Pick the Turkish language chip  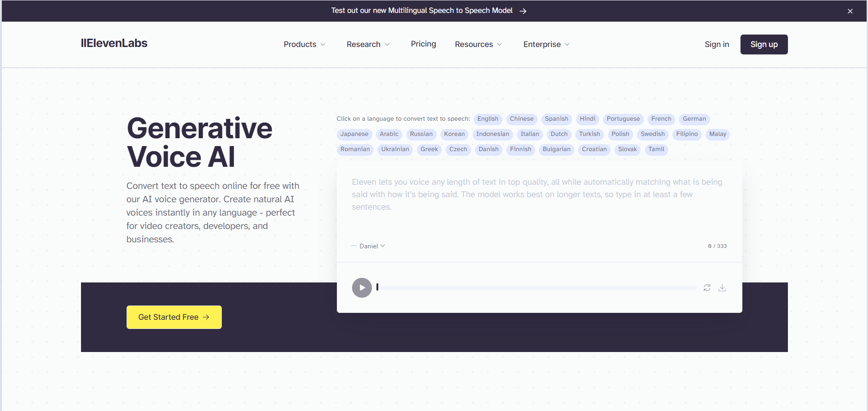tap(590, 134)
